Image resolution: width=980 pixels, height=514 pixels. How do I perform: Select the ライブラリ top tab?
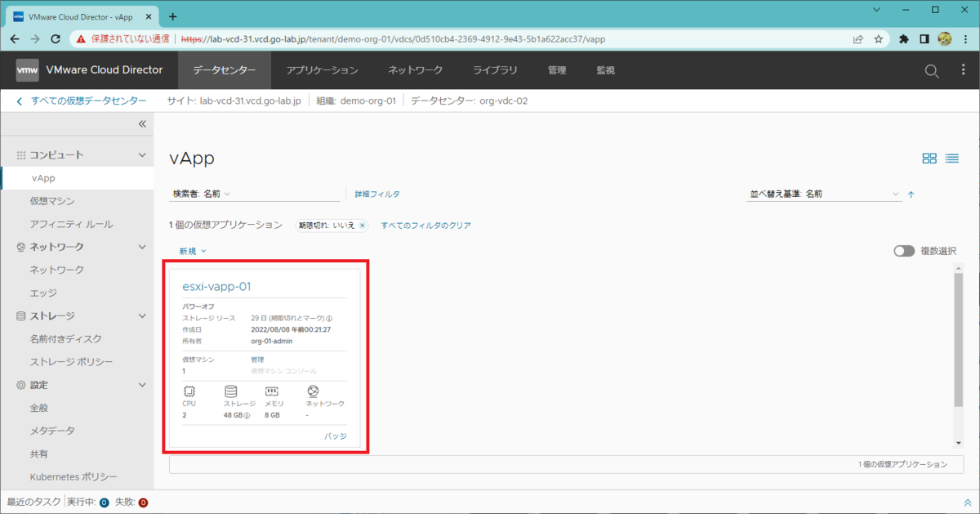(x=495, y=70)
